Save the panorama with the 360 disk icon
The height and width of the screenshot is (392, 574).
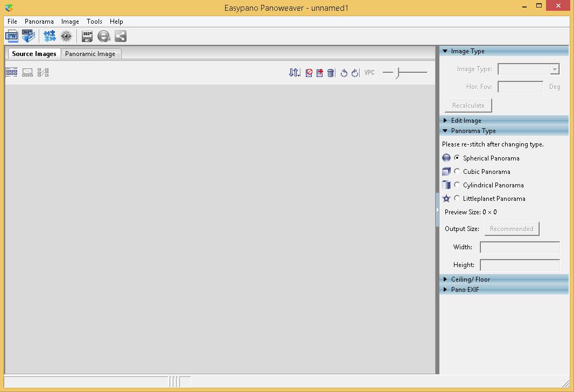(x=87, y=36)
